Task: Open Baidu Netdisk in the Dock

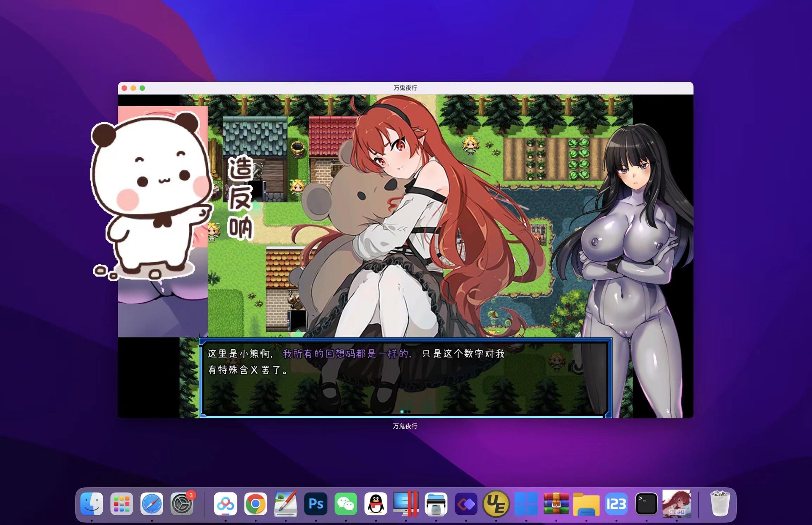Action: point(225,504)
